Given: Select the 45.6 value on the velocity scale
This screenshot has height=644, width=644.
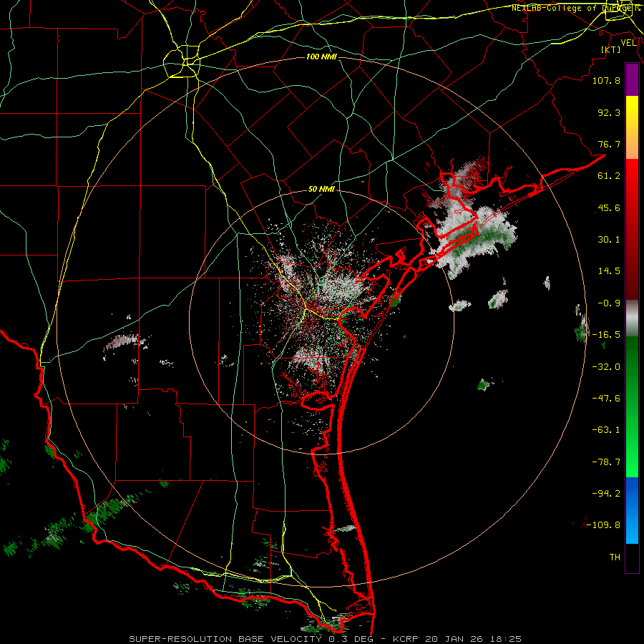Looking at the screenshot, I should click(609, 208).
